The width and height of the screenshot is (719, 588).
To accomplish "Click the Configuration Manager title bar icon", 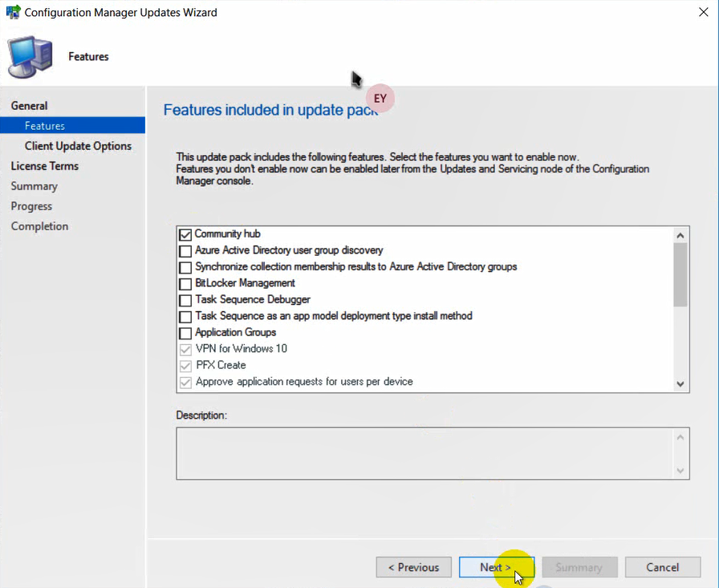I will click(x=13, y=12).
